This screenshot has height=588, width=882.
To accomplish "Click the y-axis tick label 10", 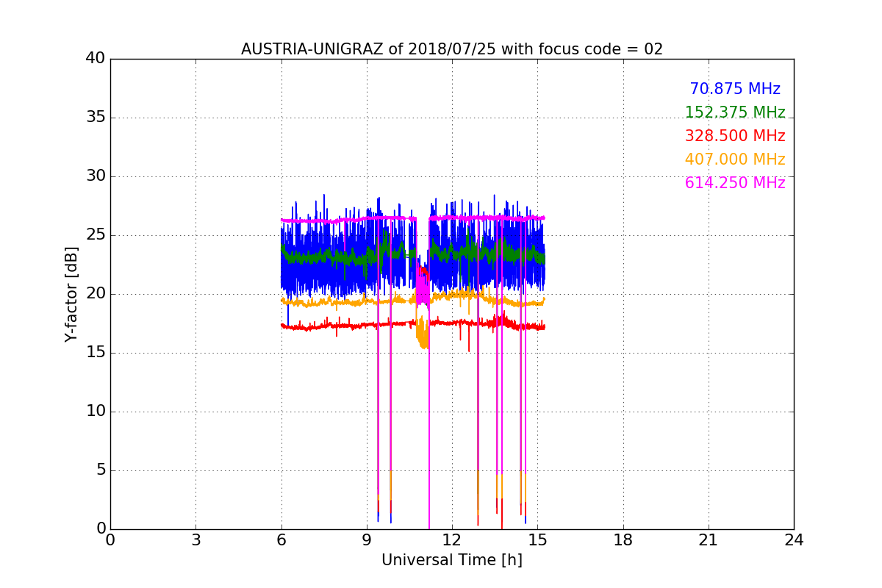I will point(96,412).
